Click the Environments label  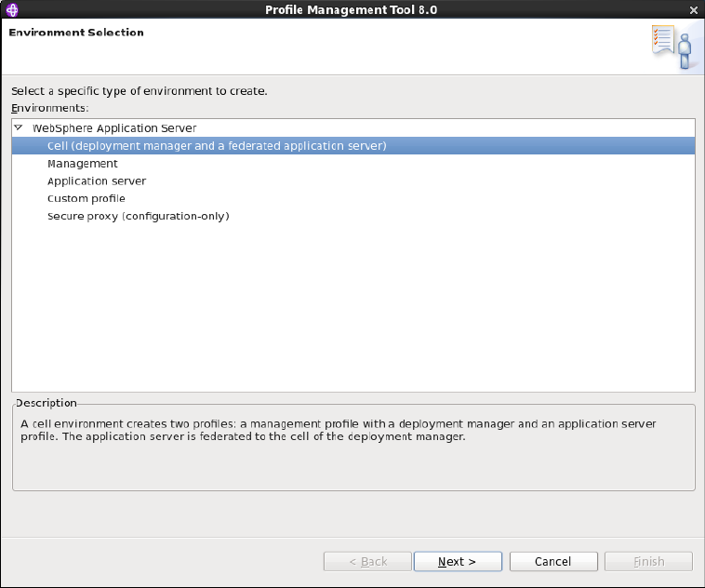pos(50,108)
